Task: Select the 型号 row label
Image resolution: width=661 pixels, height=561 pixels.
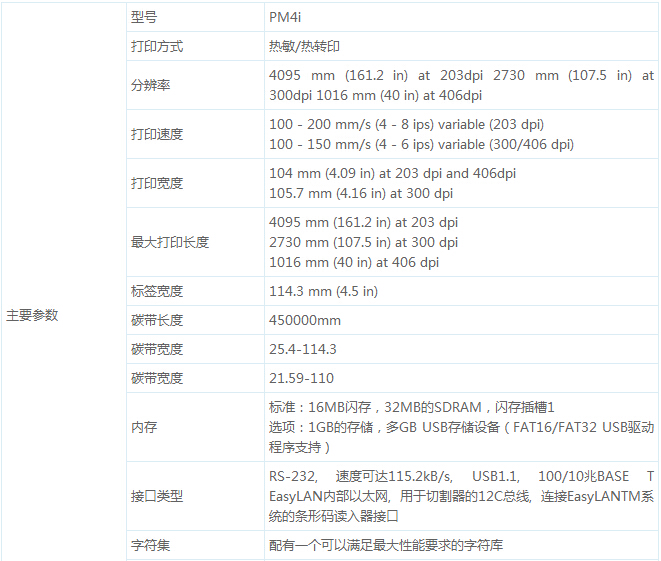Action: pos(144,17)
